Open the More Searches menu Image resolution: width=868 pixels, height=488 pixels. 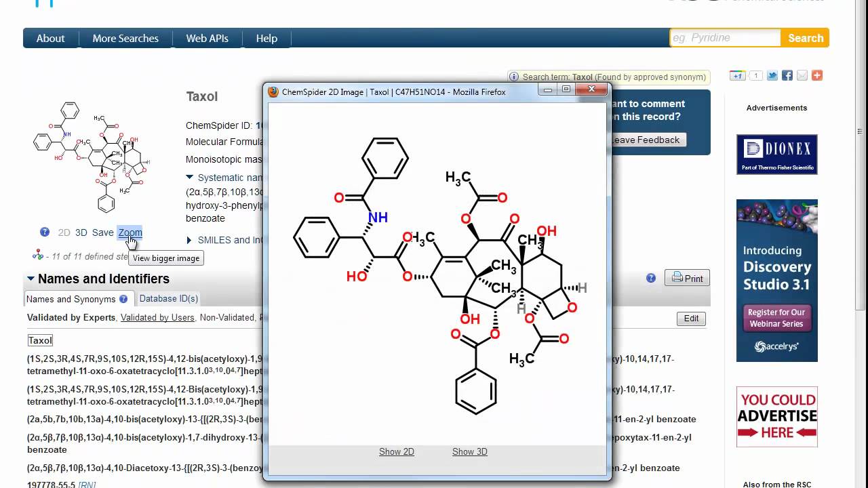(125, 38)
